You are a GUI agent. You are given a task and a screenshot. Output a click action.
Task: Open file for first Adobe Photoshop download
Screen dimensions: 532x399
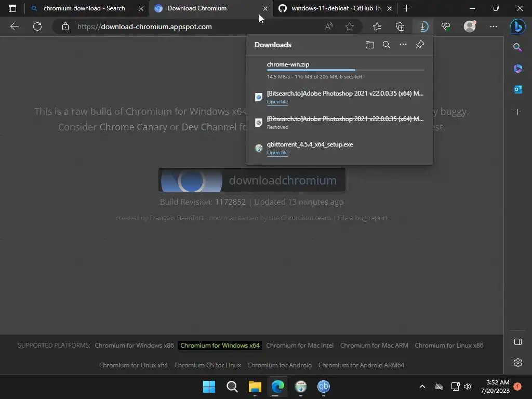point(277,102)
